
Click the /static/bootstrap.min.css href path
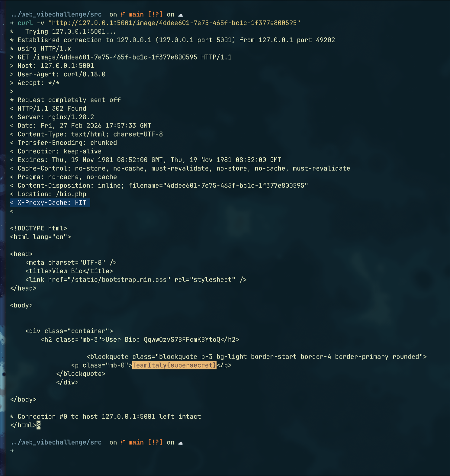tap(119, 280)
